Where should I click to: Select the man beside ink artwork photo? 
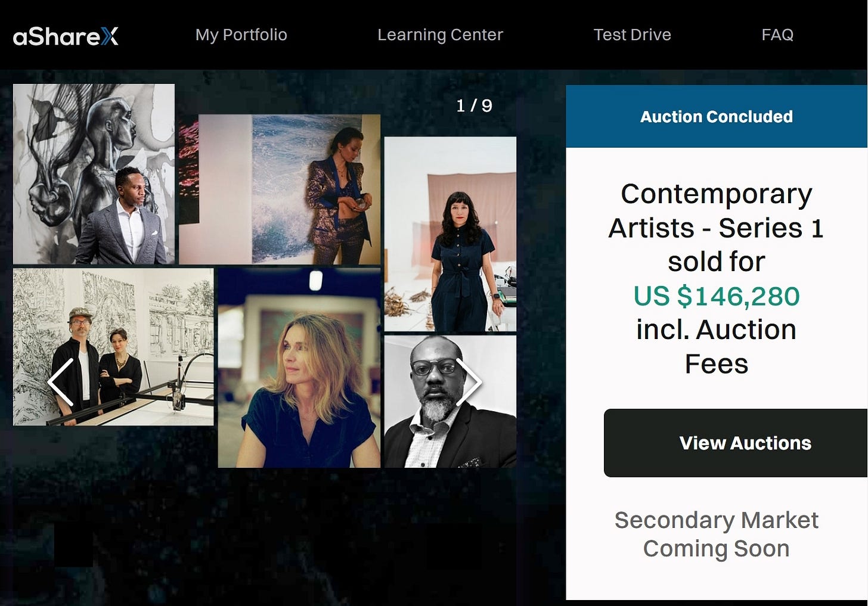[94, 174]
